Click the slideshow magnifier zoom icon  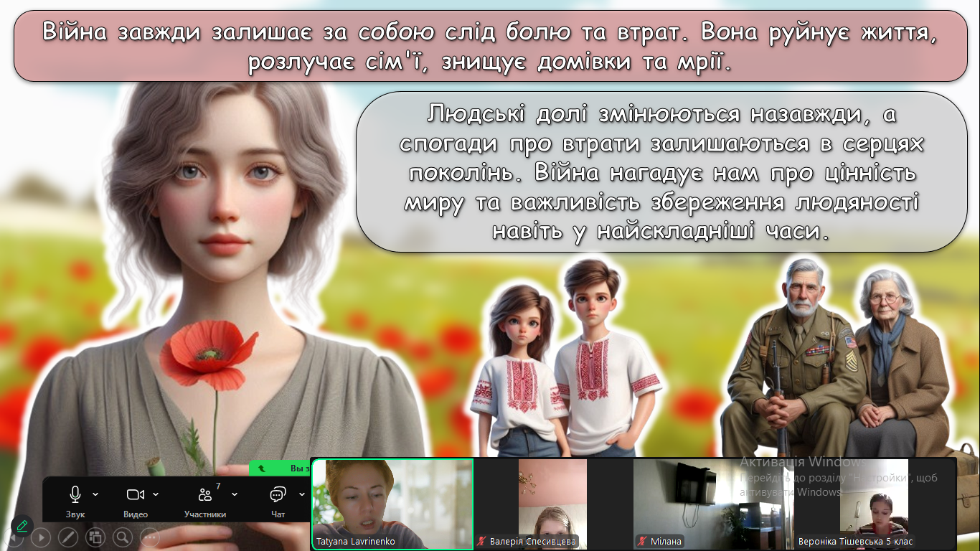point(122,537)
